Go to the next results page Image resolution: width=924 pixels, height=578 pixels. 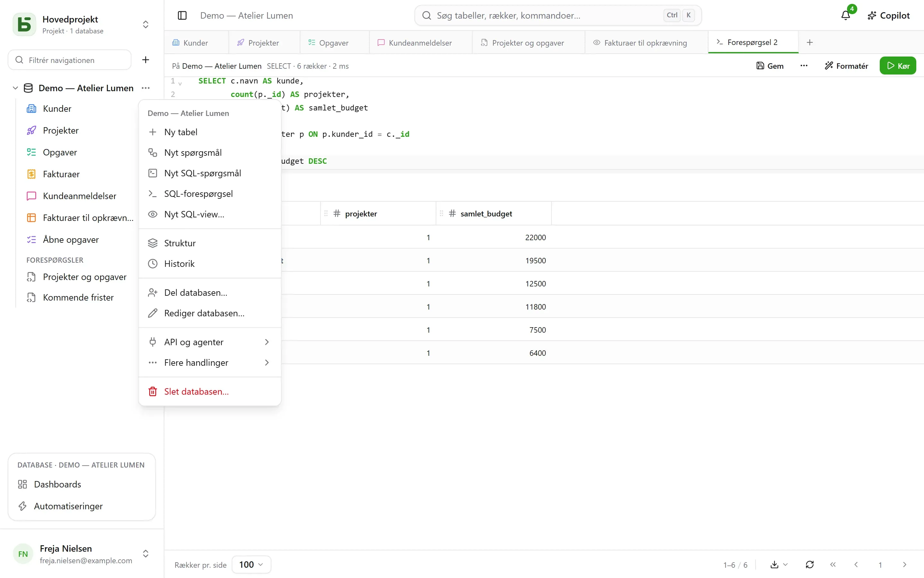coord(904,565)
